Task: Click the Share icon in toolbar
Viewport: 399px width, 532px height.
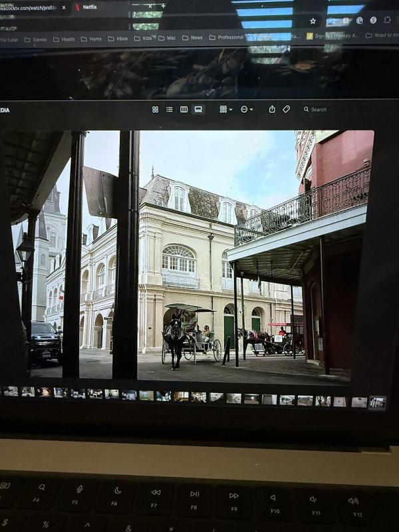Action: 272,109
